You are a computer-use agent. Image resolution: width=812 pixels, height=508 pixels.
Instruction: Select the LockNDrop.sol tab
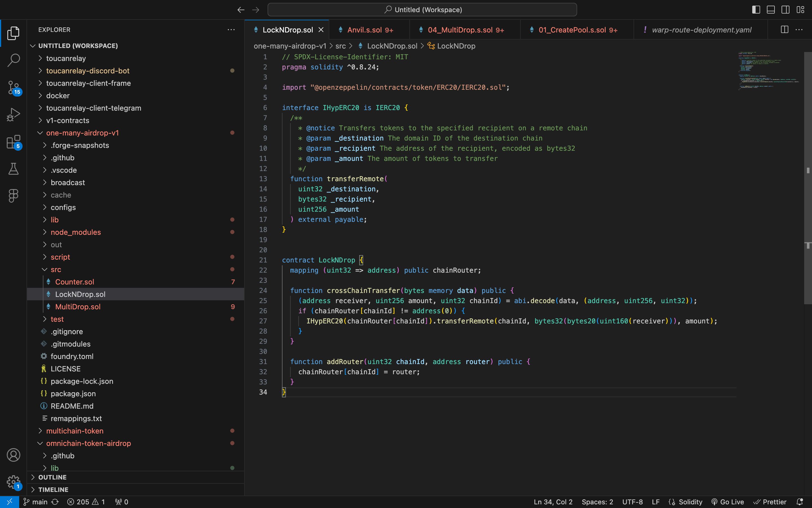[x=287, y=30]
